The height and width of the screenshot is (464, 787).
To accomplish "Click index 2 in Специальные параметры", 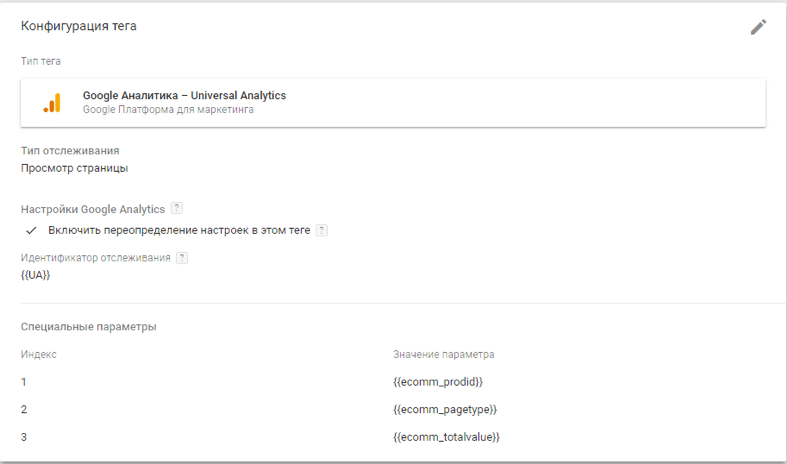I will pos(24,409).
